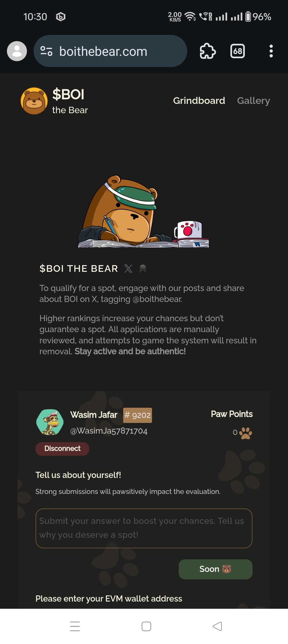Tap the paw icon under Paw Points
The height and width of the screenshot is (644, 288).
coord(246,433)
